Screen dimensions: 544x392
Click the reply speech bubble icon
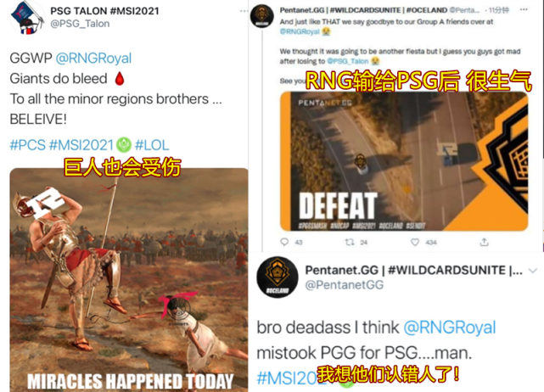tap(284, 242)
